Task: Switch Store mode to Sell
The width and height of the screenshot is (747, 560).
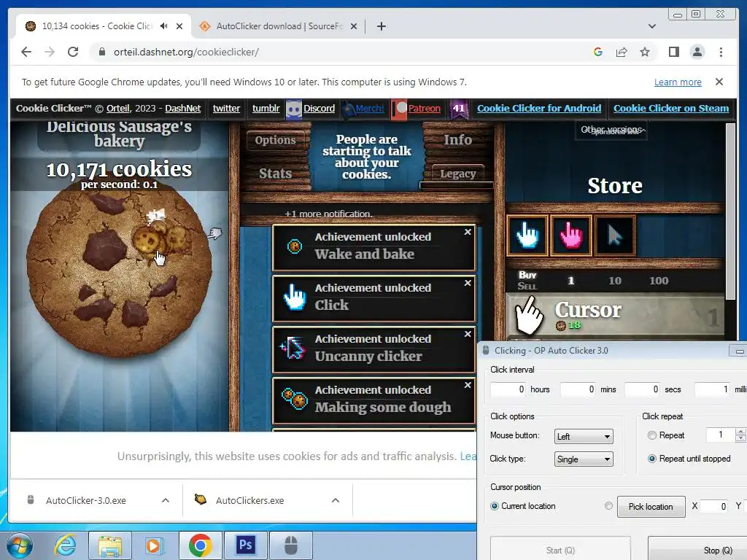Action: coord(527,286)
